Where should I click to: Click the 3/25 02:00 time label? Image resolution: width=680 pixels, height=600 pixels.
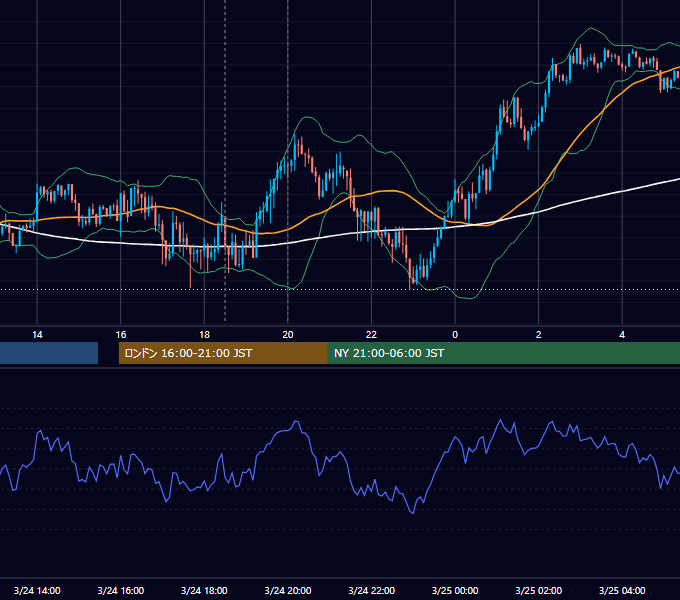tap(539, 590)
